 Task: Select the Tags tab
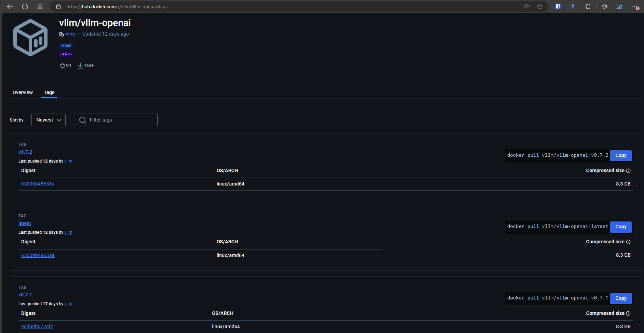tap(49, 92)
